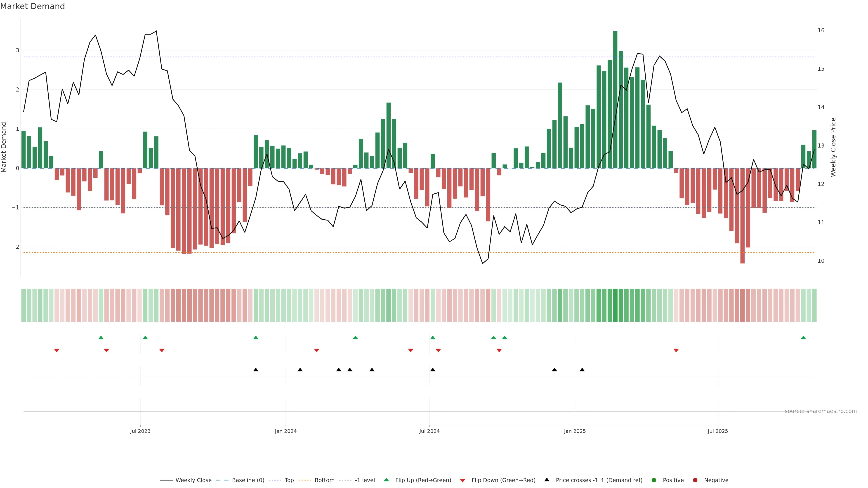Click the Weekly Close Price axis title
Viewport: 868px width, 488px height.
coord(833,147)
